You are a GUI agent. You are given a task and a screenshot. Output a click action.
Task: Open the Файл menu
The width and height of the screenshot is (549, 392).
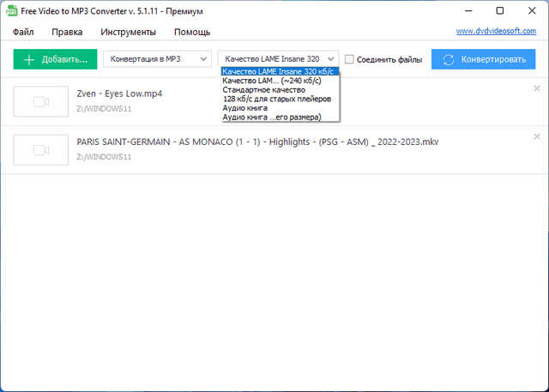[x=24, y=32]
